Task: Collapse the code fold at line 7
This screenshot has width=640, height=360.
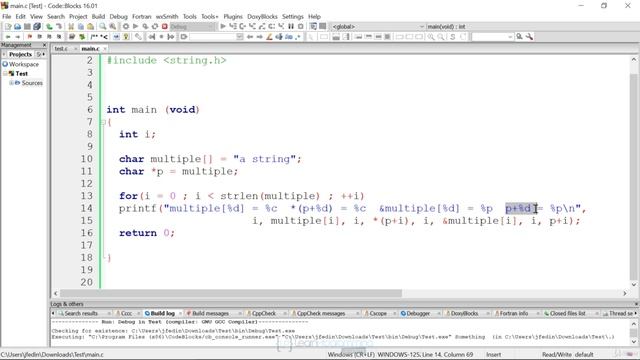Action: (x=103, y=122)
